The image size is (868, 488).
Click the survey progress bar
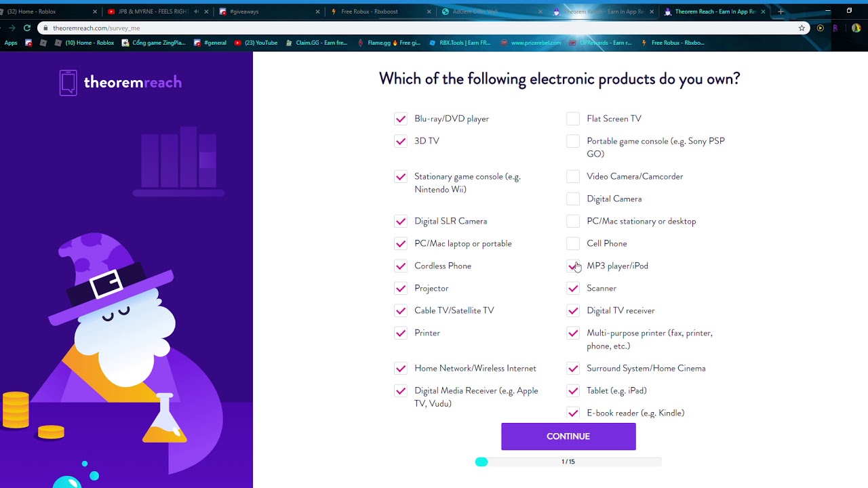[x=568, y=462]
